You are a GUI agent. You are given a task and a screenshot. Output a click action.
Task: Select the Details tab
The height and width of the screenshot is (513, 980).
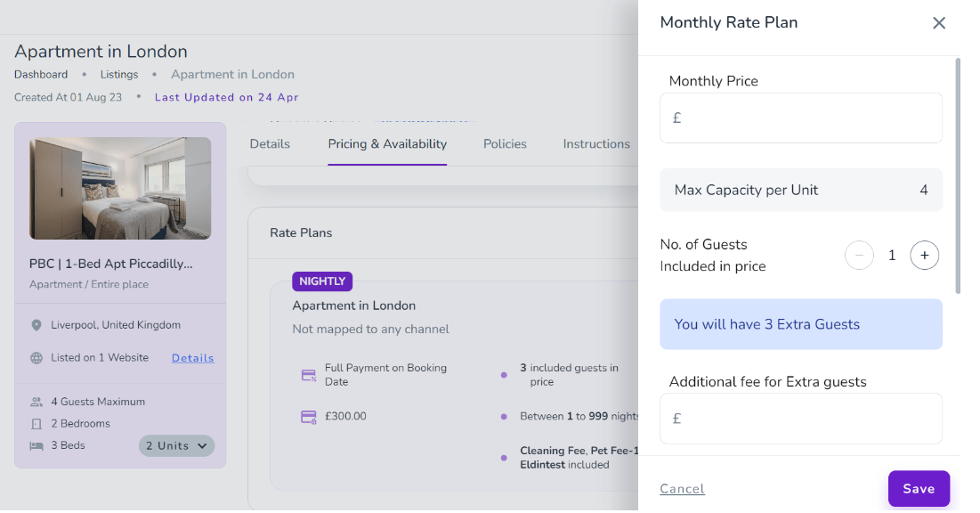(x=270, y=143)
